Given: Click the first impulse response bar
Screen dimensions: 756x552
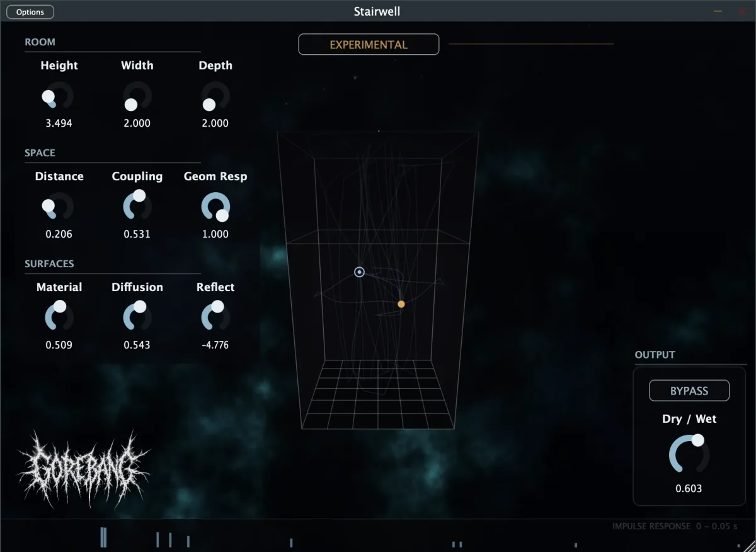Looking at the screenshot, I should 103,537.
